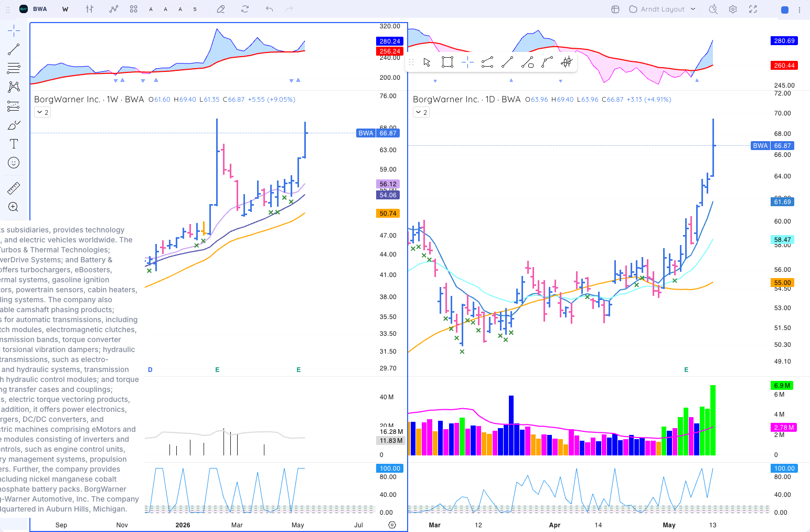Click the daily BWA 66.87 price label
This screenshot has width=810, height=532.
[x=772, y=146]
